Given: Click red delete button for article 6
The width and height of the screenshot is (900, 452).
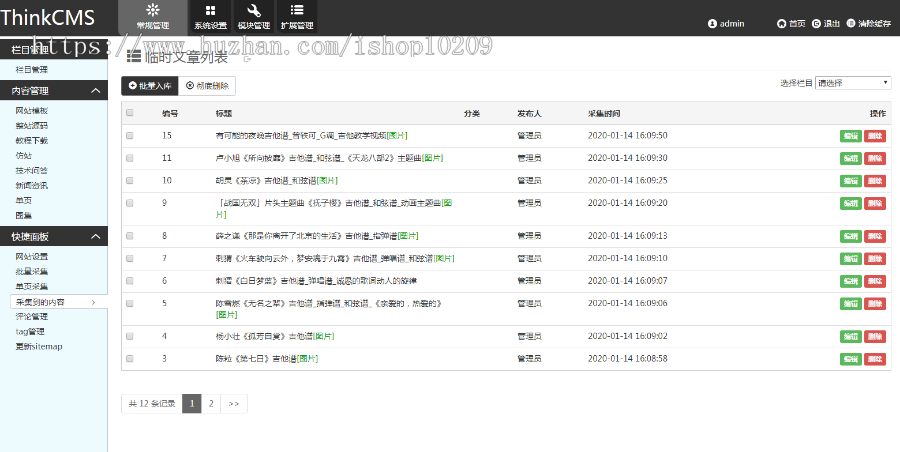Looking at the screenshot, I should 875,281.
